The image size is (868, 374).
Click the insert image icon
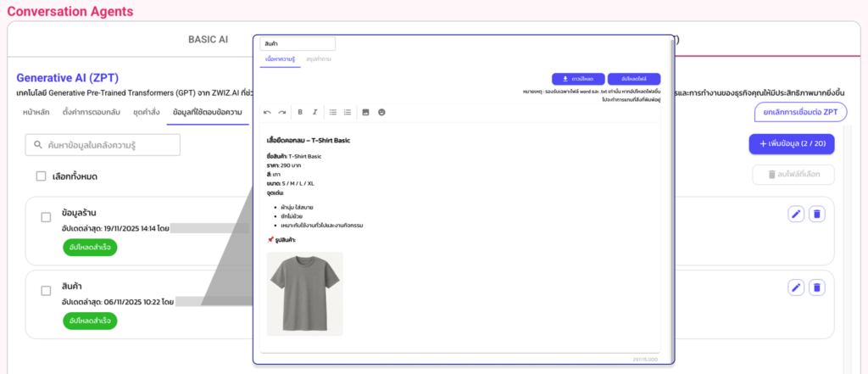(366, 112)
